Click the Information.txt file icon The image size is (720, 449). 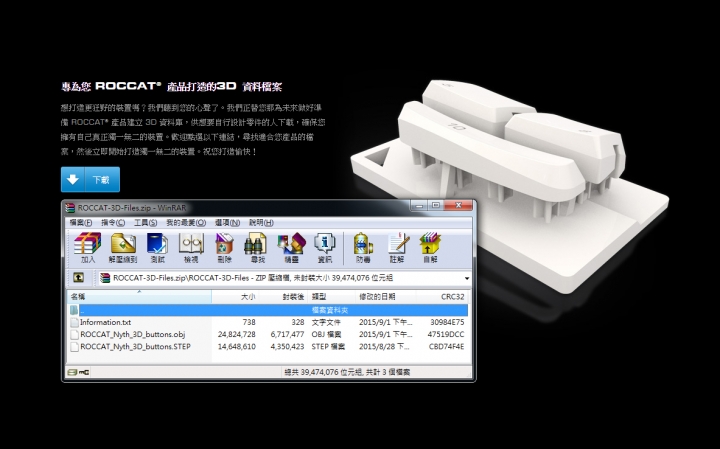[74, 322]
